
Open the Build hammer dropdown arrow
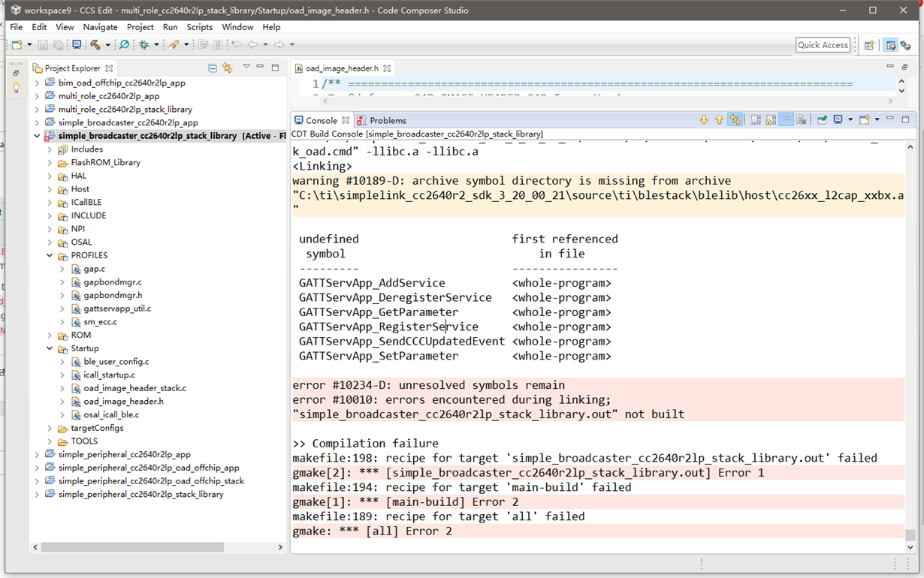point(107,45)
